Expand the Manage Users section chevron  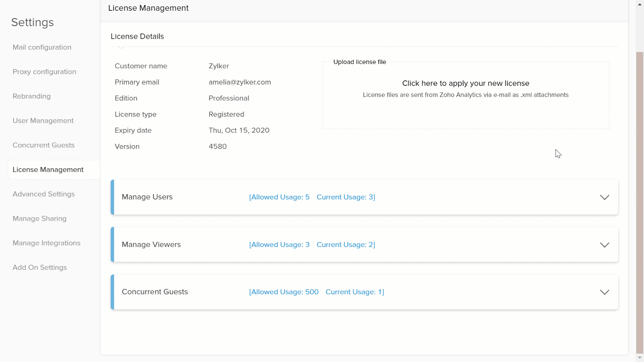(605, 198)
